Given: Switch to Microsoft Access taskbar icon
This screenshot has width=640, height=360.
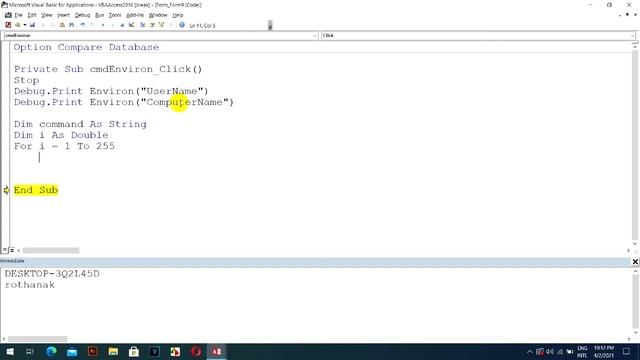Looking at the screenshot, I should [216, 351].
